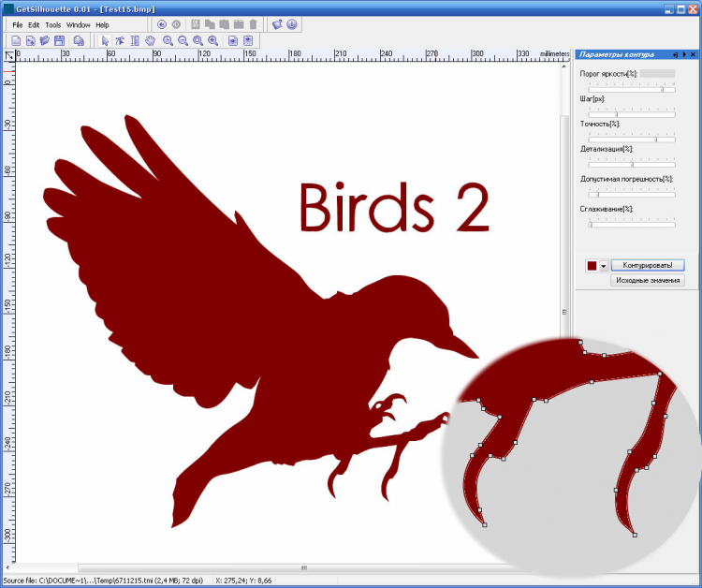Click the Допустимая погрешность slider handle
The width and height of the screenshot is (702, 588).
click(598, 195)
